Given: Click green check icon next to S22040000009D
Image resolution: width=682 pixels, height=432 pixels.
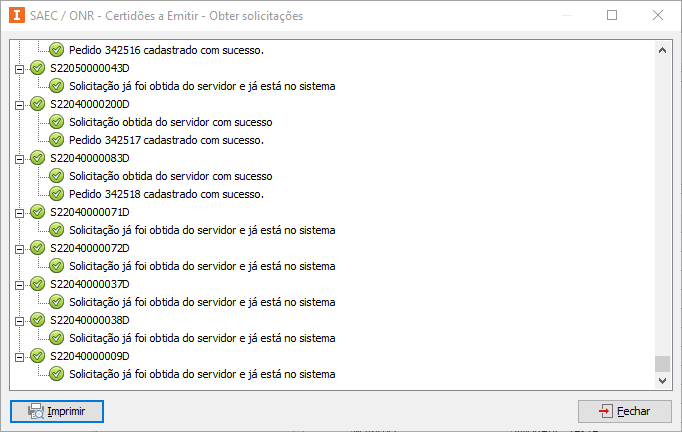Looking at the screenshot, I should 38,356.
